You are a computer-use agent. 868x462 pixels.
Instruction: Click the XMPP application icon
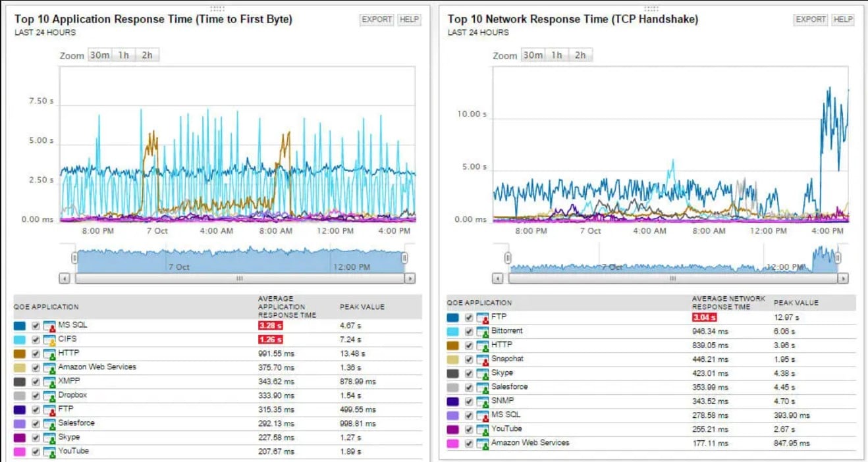[49, 382]
